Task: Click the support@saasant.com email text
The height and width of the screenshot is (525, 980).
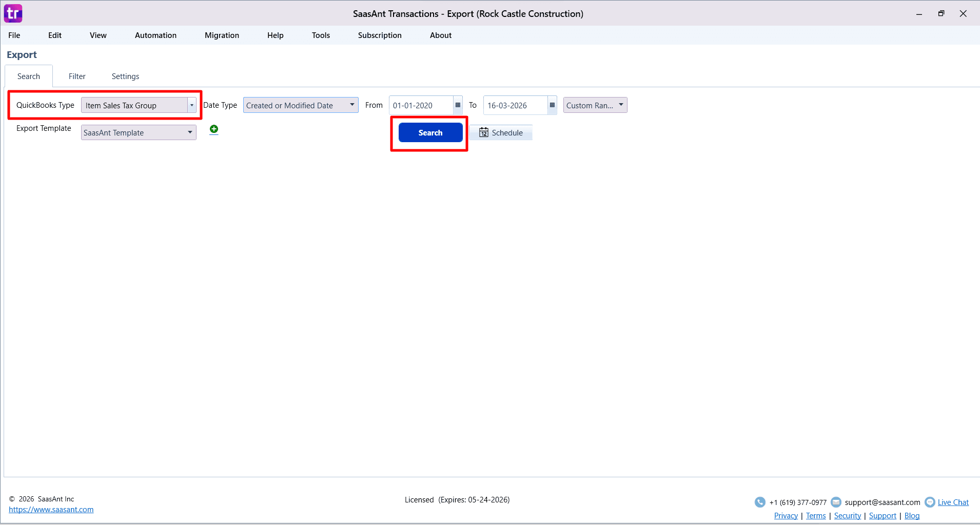Action: 883,502
